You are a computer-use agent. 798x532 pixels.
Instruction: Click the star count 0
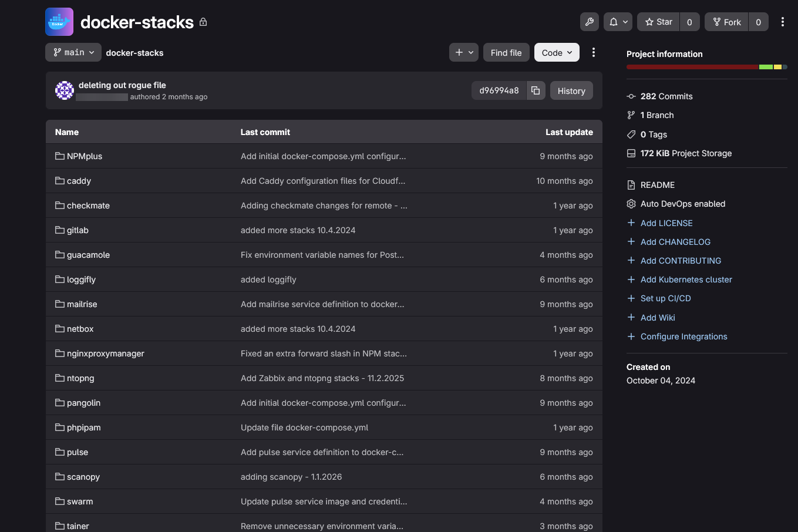point(689,22)
